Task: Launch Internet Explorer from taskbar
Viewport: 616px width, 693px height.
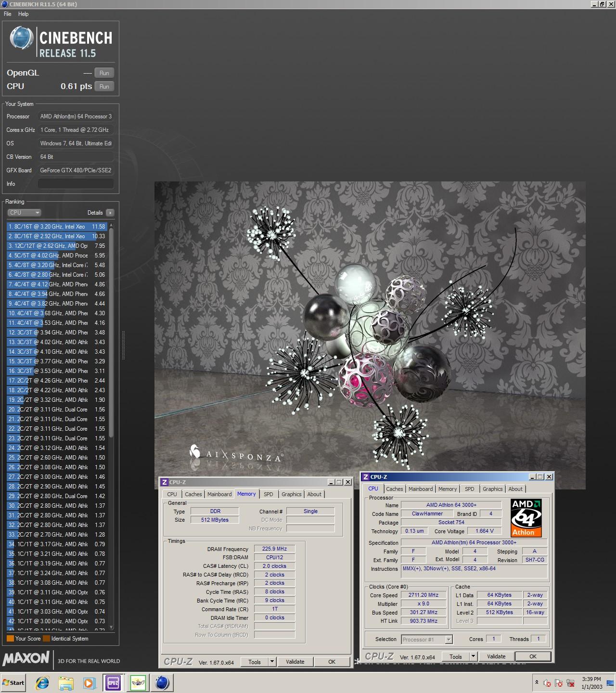Action: [x=42, y=682]
